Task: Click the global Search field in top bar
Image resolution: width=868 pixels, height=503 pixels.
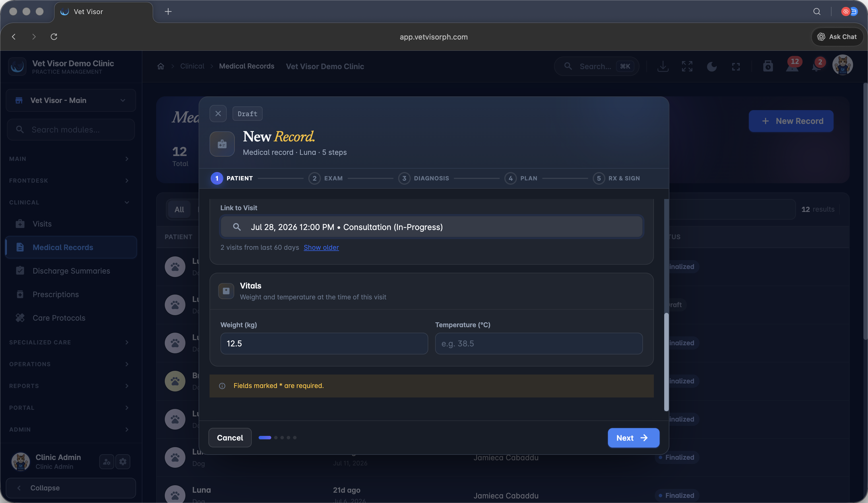Action: coord(596,67)
